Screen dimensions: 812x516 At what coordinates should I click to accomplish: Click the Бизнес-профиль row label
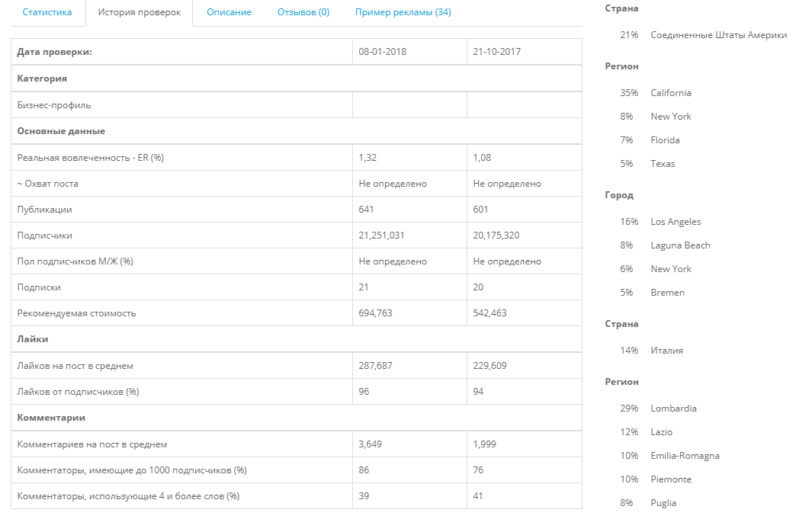click(54, 105)
